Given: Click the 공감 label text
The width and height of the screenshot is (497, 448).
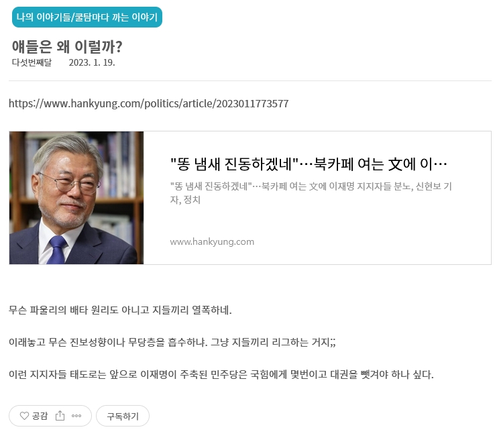Looking at the screenshot, I should point(40,416).
